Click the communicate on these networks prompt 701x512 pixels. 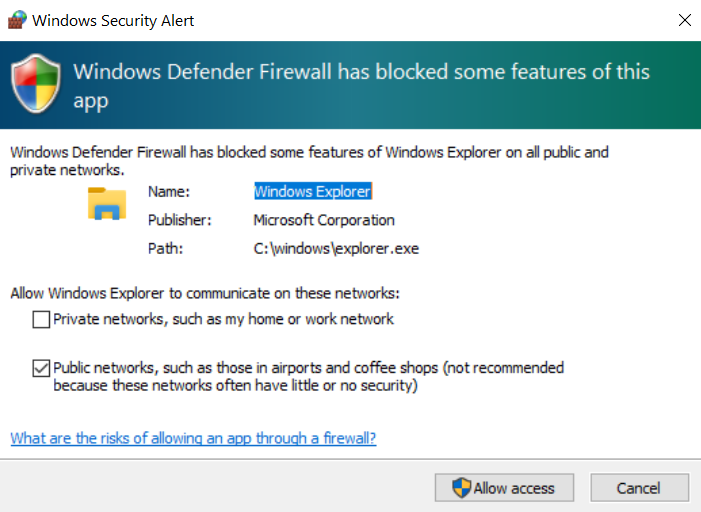[x=205, y=293]
